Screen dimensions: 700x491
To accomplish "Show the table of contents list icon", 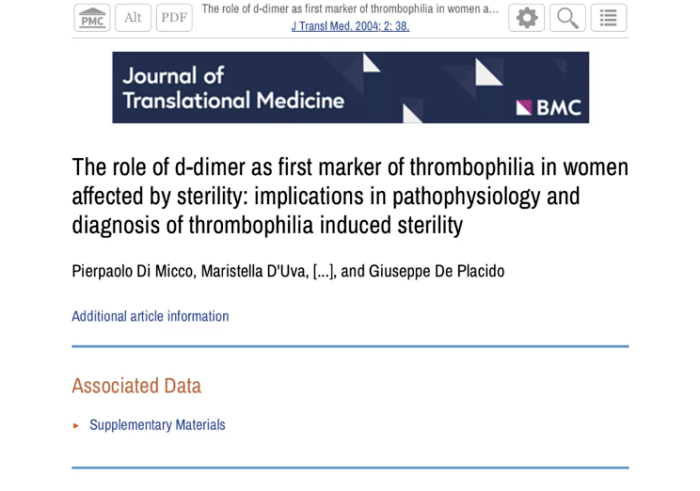I will click(x=609, y=18).
